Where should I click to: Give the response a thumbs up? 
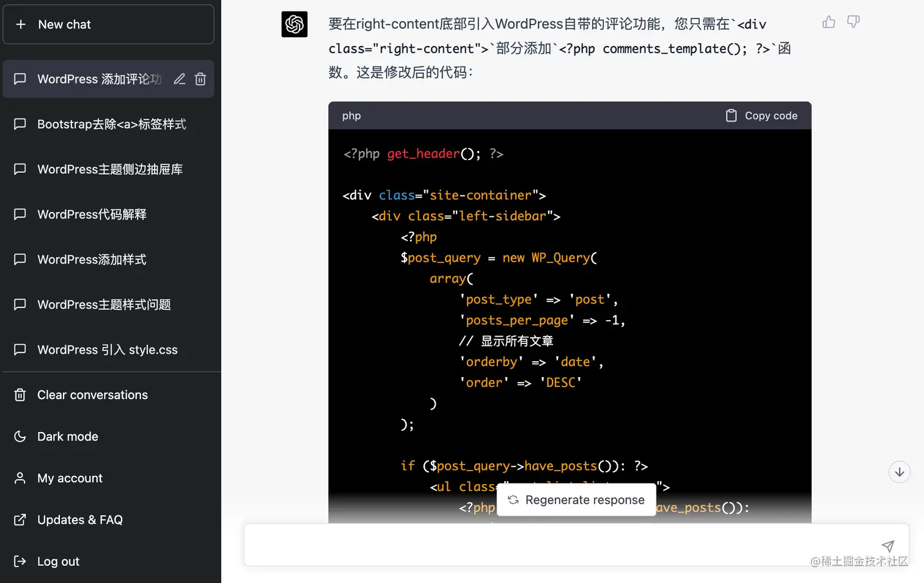(x=829, y=21)
